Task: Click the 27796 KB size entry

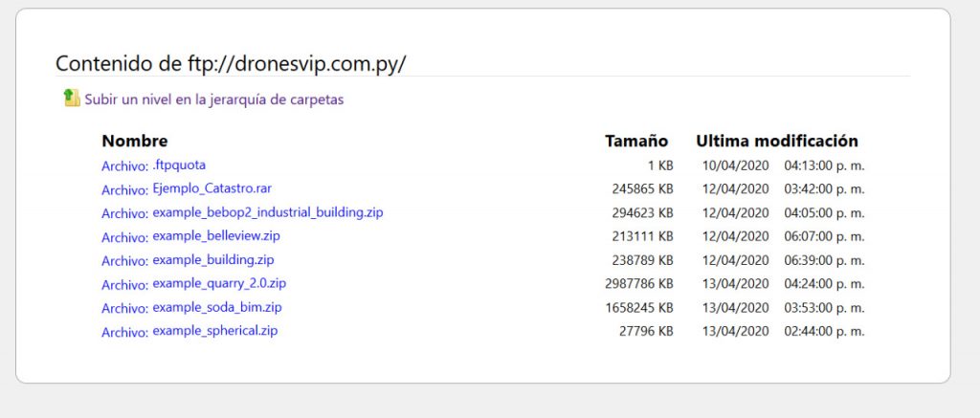Action: (646, 331)
